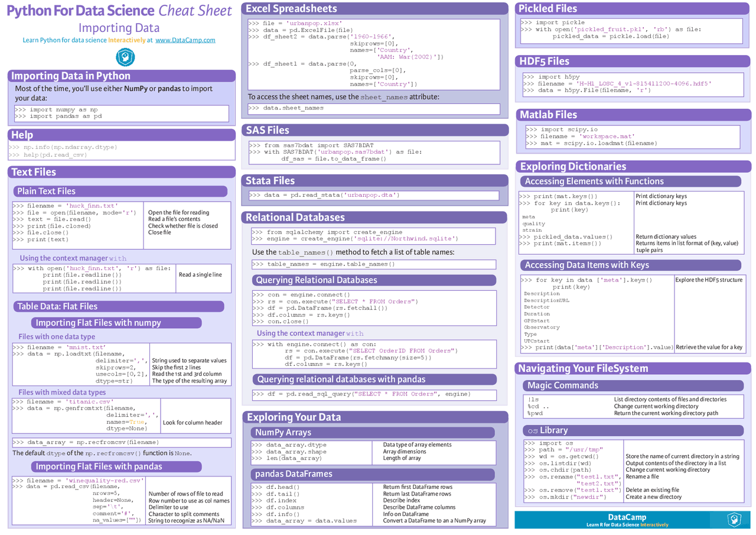This screenshot has height=535, width=756.
Task: Click the 'Help' section header
Action: click(x=122, y=135)
